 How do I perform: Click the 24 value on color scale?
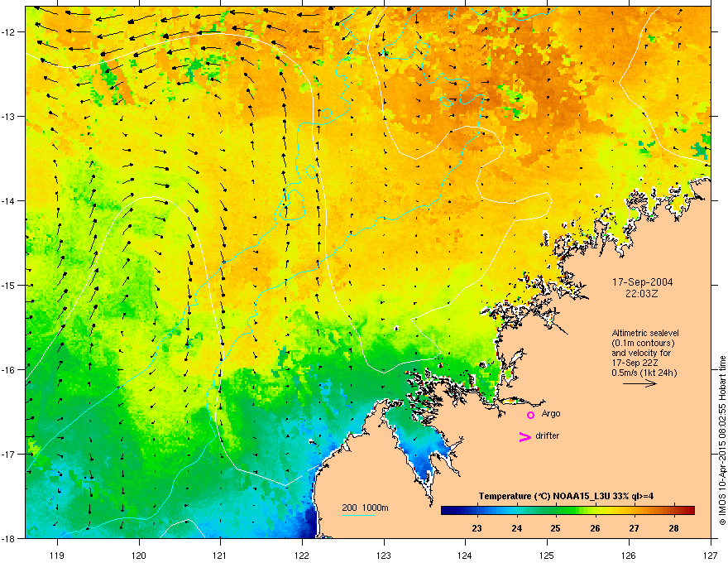click(516, 528)
